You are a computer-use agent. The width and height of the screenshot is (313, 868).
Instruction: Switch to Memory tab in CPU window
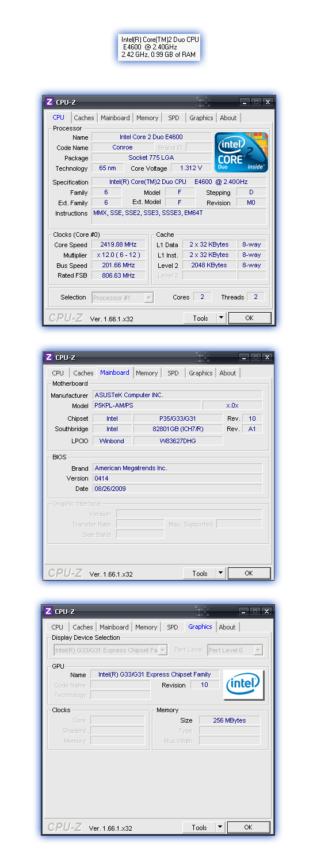pyautogui.click(x=147, y=118)
